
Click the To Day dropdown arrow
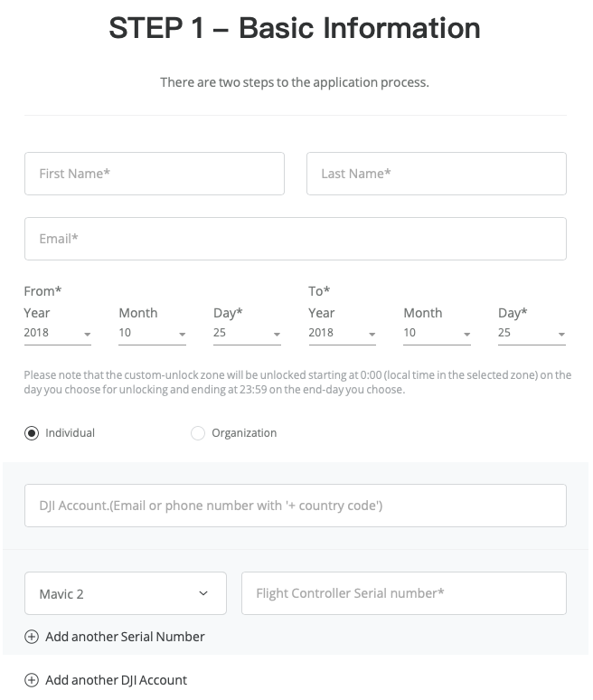point(561,335)
